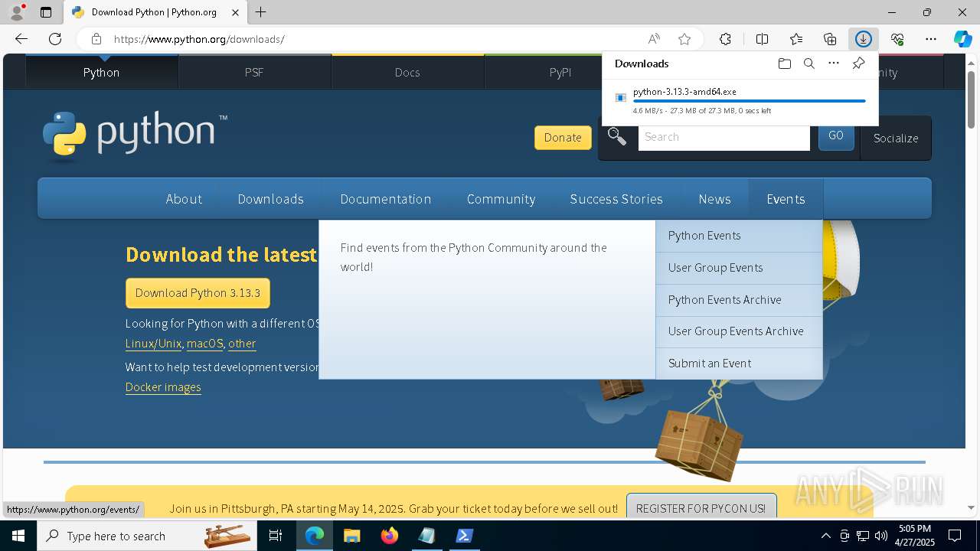Open Browser essentials heart icon
This screenshot has width=980, height=551.
click(x=897, y=39)
